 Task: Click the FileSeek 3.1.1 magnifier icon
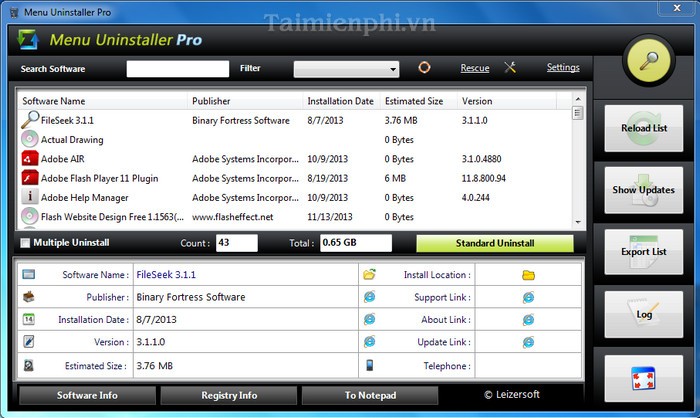(x=30, y=120)
